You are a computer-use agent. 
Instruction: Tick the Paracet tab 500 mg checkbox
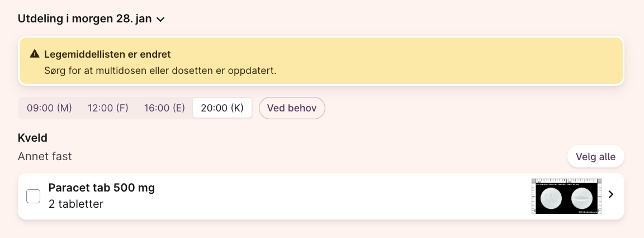(x=34, y=196)
